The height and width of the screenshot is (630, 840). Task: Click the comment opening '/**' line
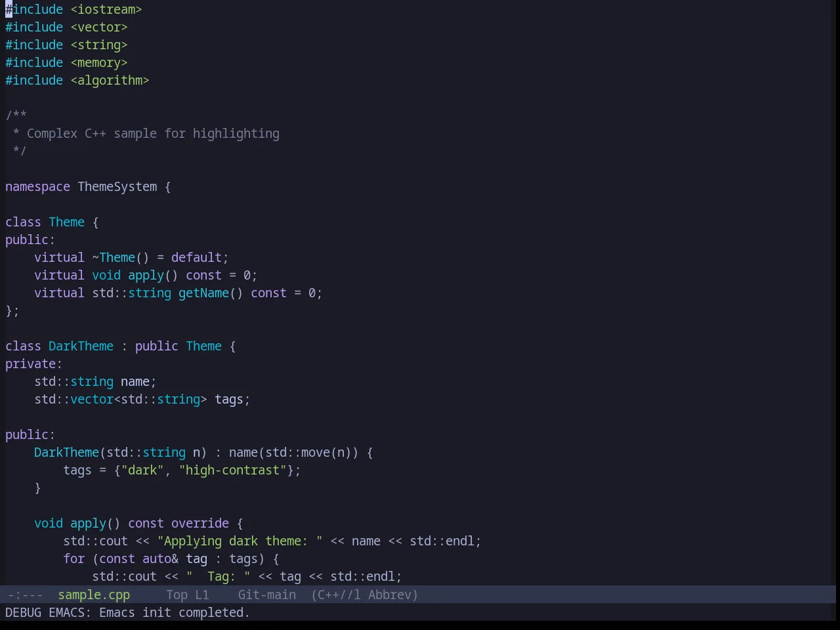point(16,115)
